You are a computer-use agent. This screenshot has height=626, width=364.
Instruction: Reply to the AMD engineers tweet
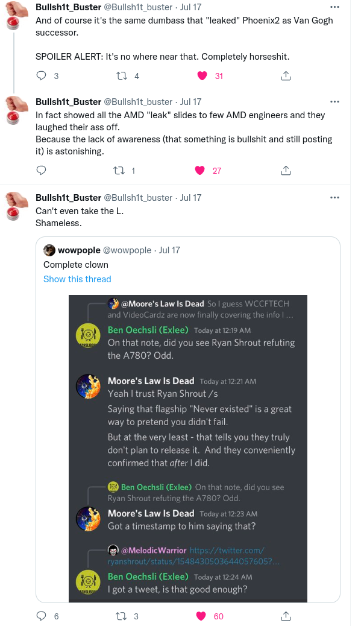click(x=42, y=171)
